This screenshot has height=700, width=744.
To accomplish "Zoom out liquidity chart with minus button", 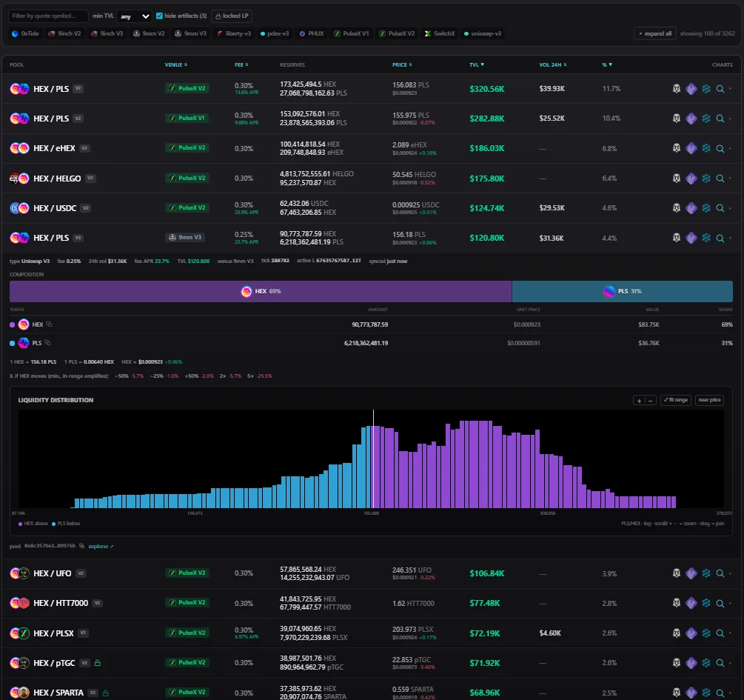I will [x=651, y=400].
